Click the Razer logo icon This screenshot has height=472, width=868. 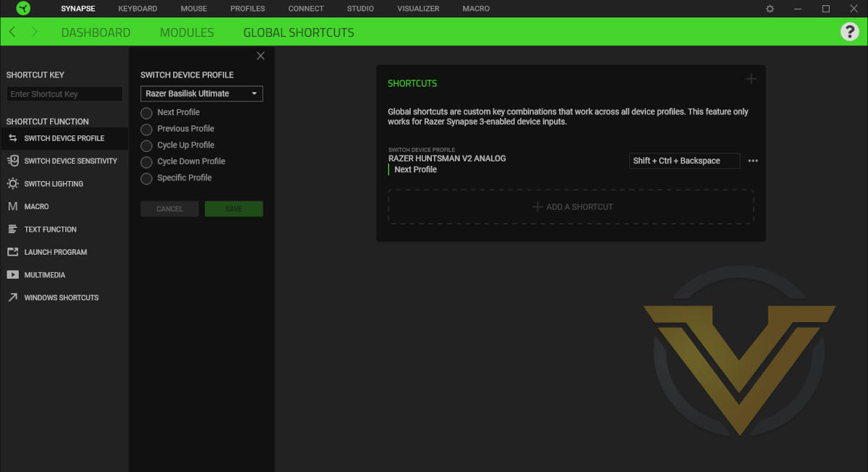pyautogui.click(x=23, y=9)
